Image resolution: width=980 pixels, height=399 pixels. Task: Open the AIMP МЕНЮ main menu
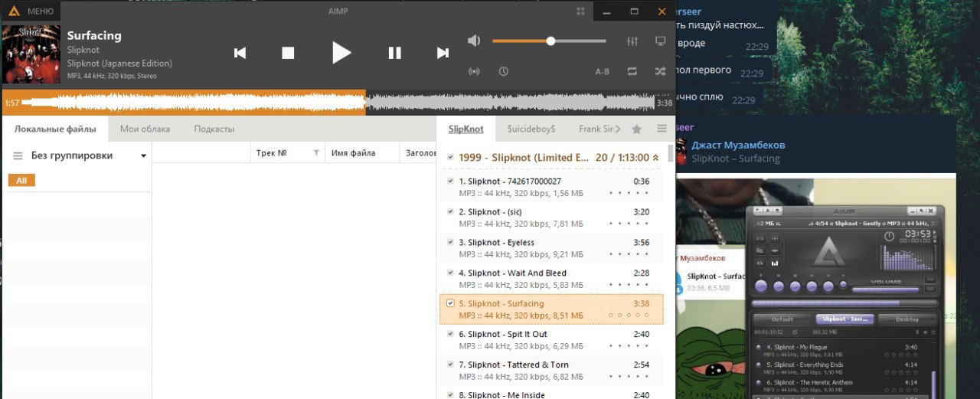[31, 11]
